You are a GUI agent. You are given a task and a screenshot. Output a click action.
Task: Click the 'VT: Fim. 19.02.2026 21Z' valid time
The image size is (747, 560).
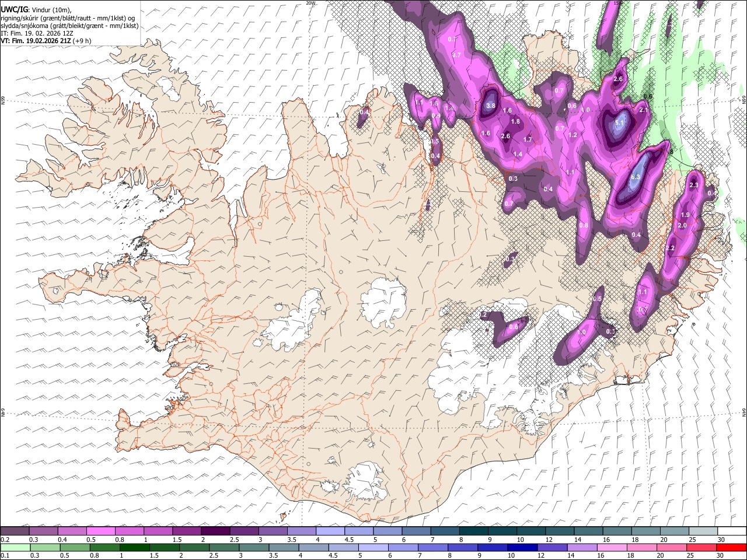36,41
